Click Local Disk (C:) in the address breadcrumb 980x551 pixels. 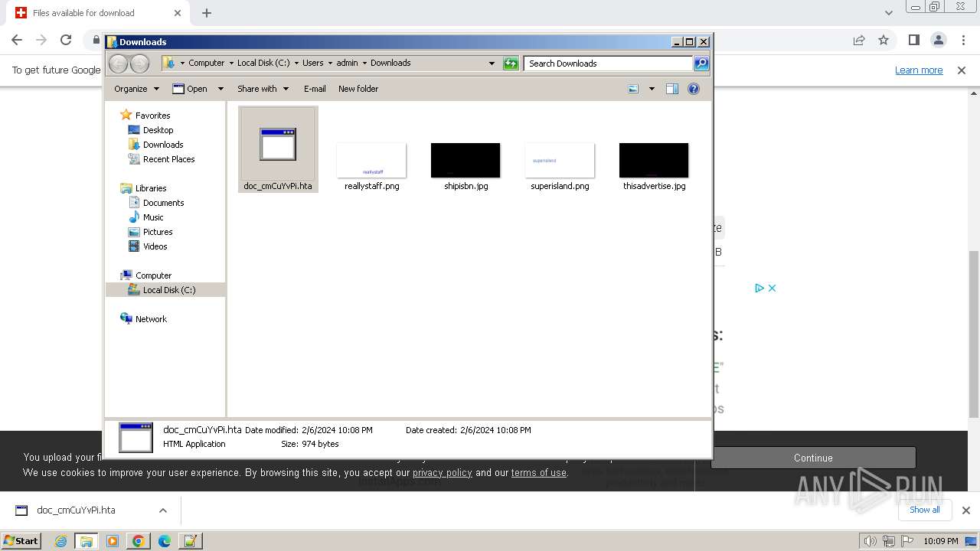pos(263,63)
